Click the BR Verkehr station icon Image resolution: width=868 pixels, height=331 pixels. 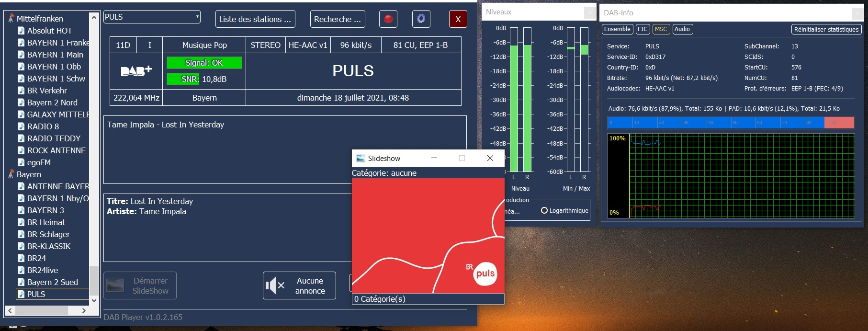click(x=21, y=91)
